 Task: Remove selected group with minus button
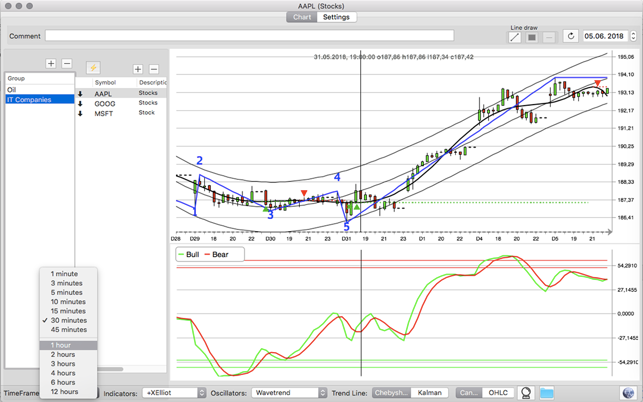pos(66,64)
